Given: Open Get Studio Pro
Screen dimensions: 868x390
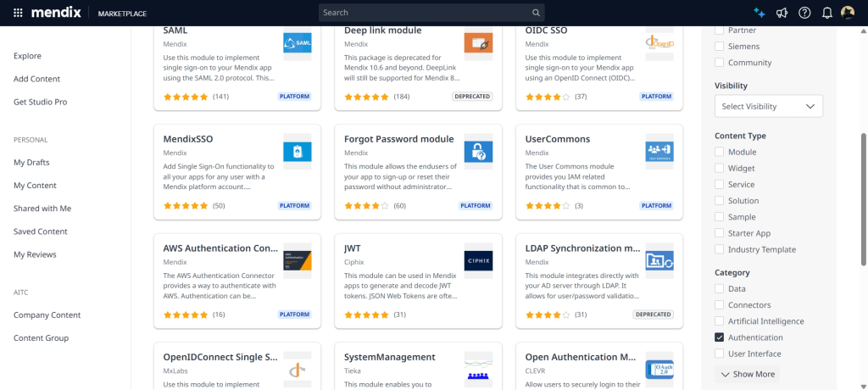Looking at the screenshot, I should [41, 102].
